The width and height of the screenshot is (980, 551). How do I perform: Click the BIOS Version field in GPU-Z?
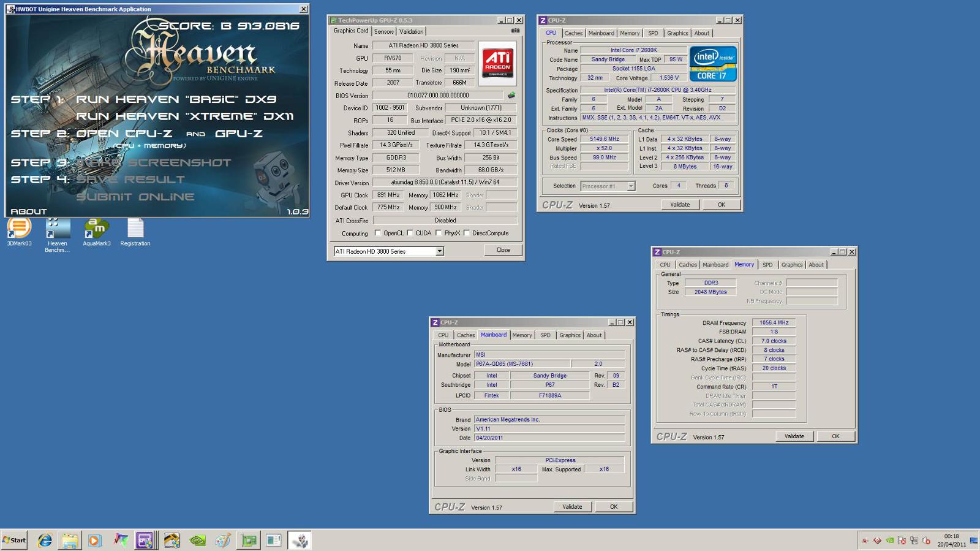(x=438, y=96)
